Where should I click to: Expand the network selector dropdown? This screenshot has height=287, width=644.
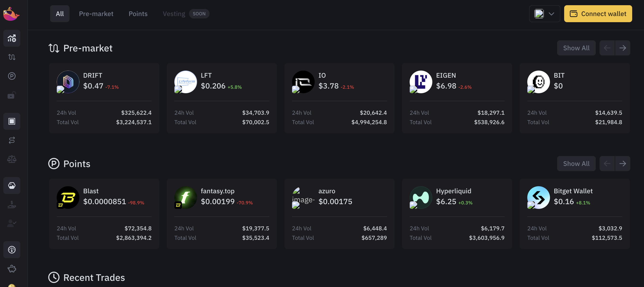pos(544,14)
